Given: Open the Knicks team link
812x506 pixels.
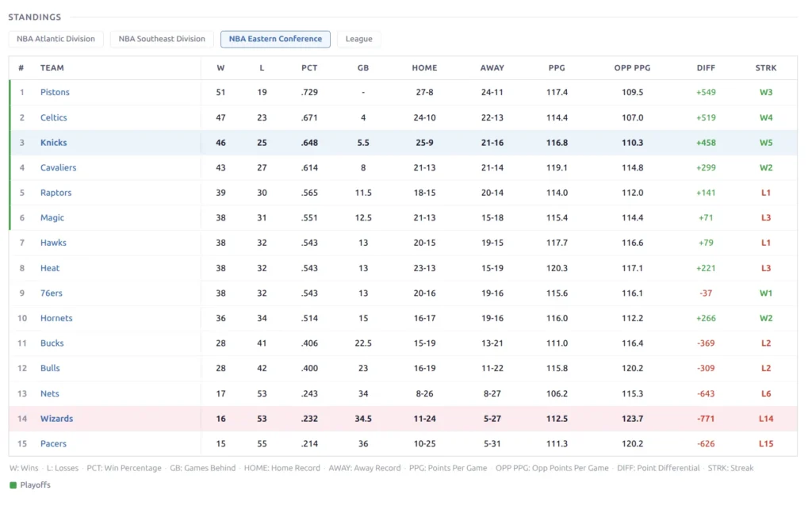Looking at the screenshot, I should (x=54, y=143).
